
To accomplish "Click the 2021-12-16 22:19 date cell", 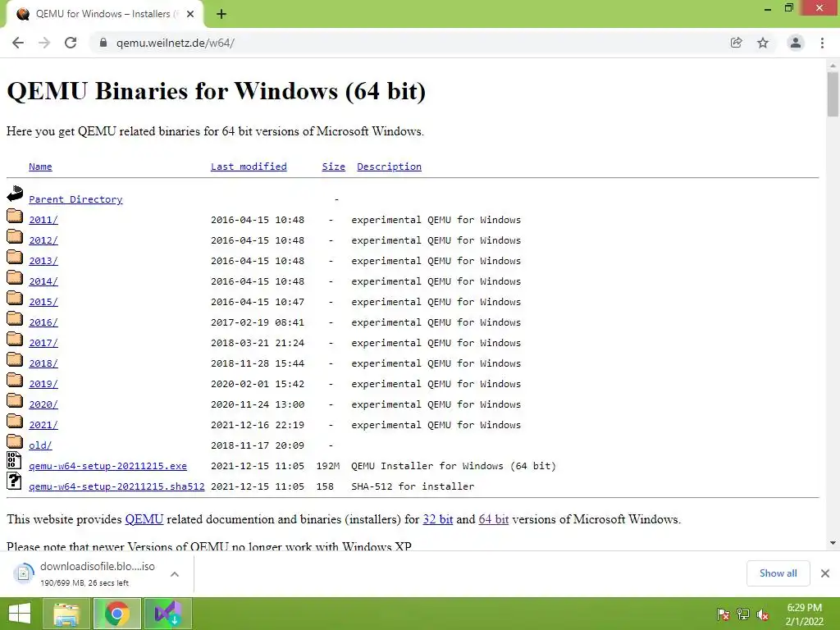I will [258, 425].
